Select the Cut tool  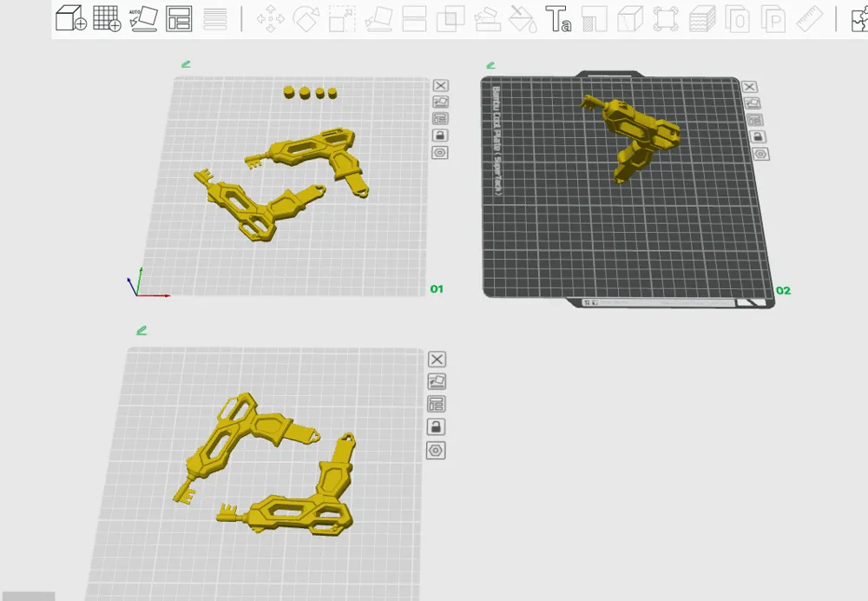point(414,19)
